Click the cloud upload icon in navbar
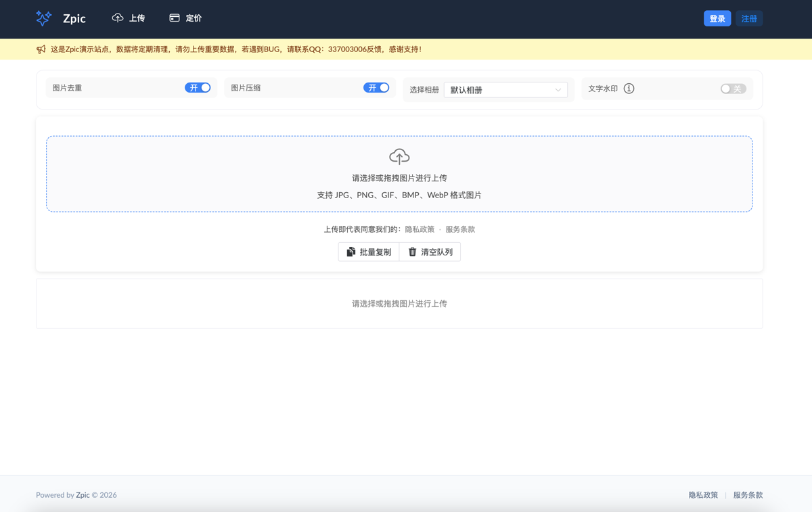This screenshot has width=812, height=512. [x=118, y=18]
